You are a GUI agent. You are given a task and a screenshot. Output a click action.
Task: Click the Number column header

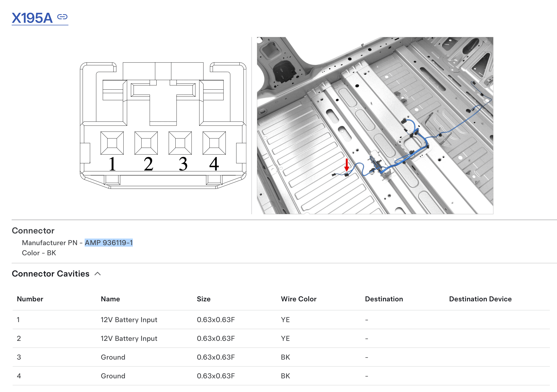(30, 299)
